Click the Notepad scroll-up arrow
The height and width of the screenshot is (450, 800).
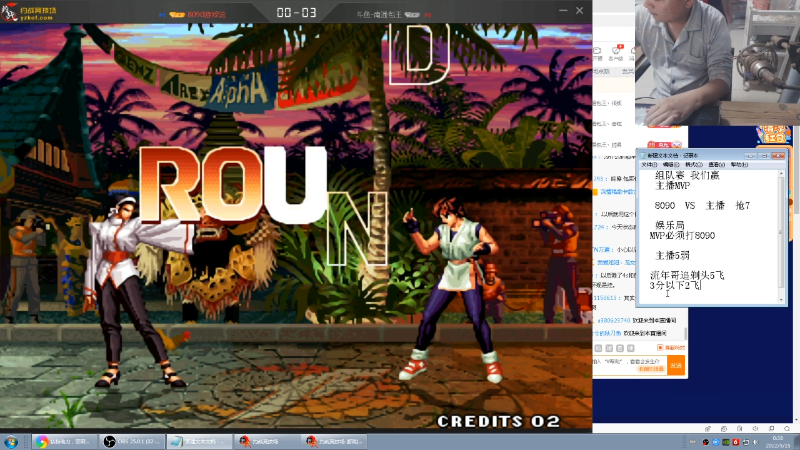pyautogui.click(x=781, y=174)
